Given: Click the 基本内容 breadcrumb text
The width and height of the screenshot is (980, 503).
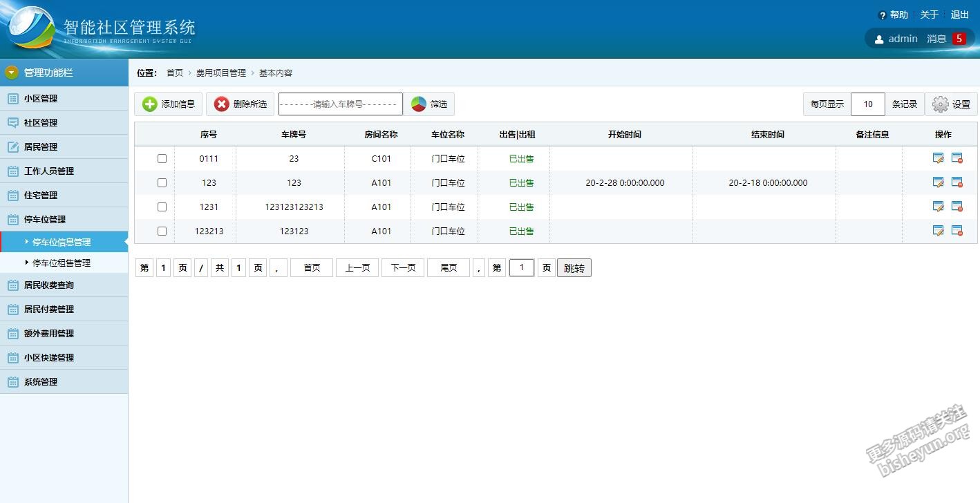Looking at the screenshot, I should coord(276,73).
